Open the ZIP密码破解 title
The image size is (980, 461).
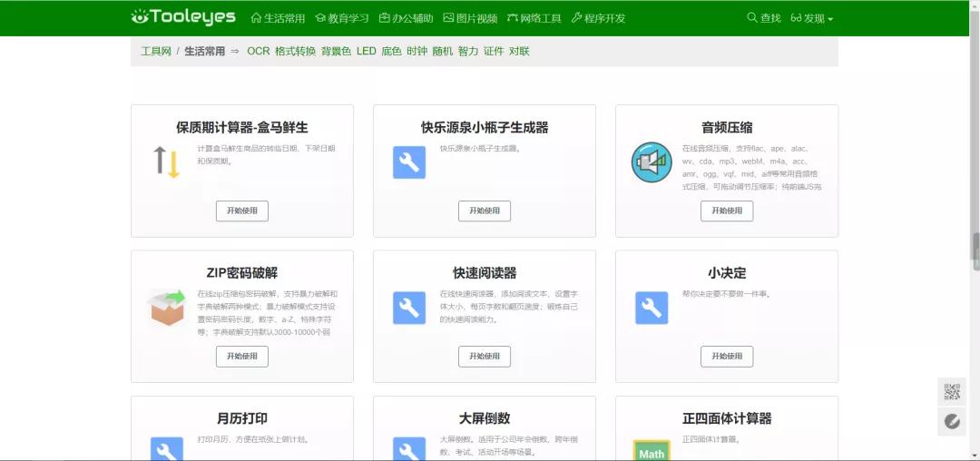[x=242, y=273]
